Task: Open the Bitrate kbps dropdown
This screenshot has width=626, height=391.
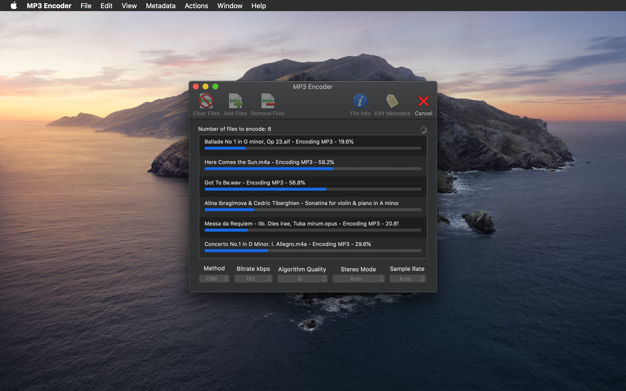Action: pos(253,279)
